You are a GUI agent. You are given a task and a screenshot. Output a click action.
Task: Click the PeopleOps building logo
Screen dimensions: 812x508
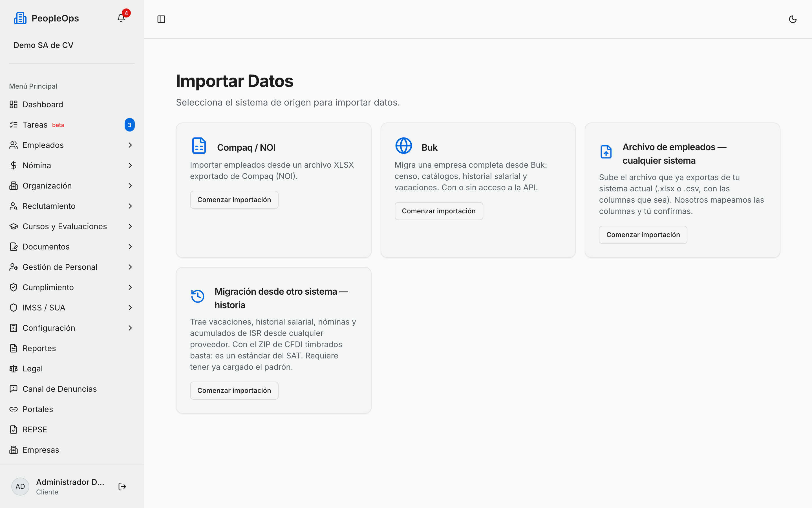click(20, 18)
